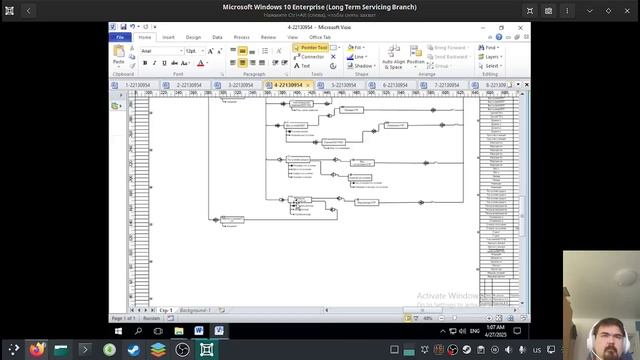Click Windows Start button in the VM
This screenshot has height=360, width=640.
point(118,331)
